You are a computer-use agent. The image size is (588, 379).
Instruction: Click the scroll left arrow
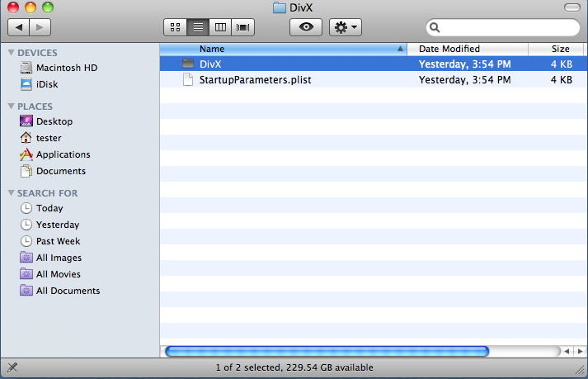pyautogui.click(x=567, y=352)
